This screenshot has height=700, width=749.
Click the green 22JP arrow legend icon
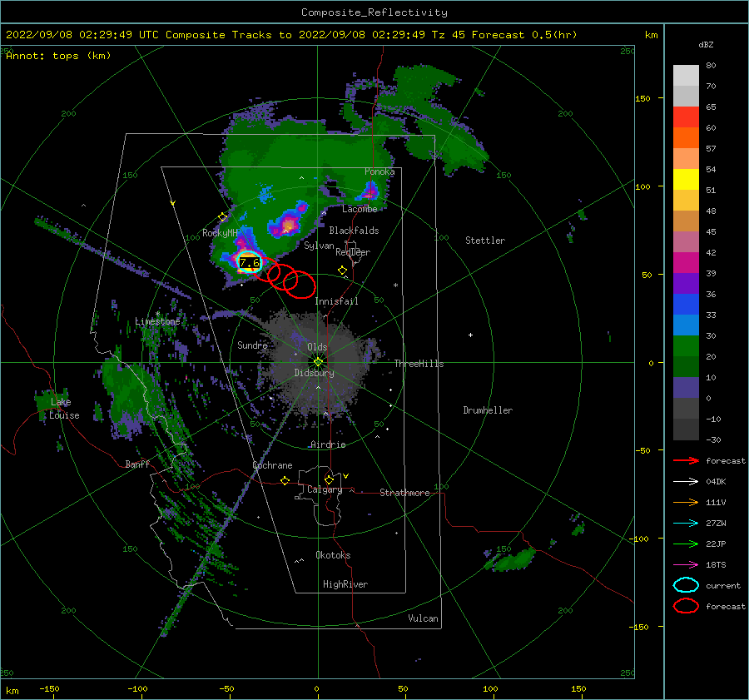pos(686,544)
